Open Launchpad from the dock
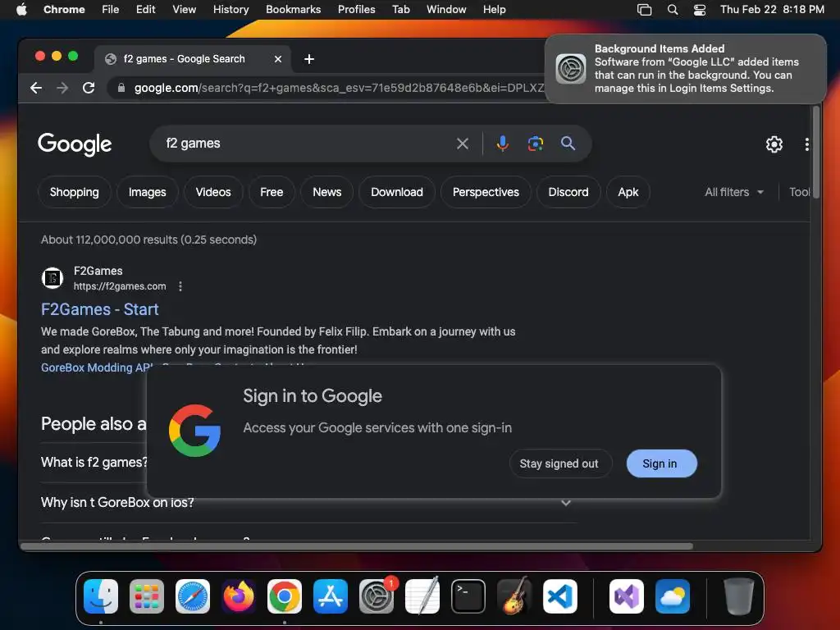840x630 pixels. [147, 596]
